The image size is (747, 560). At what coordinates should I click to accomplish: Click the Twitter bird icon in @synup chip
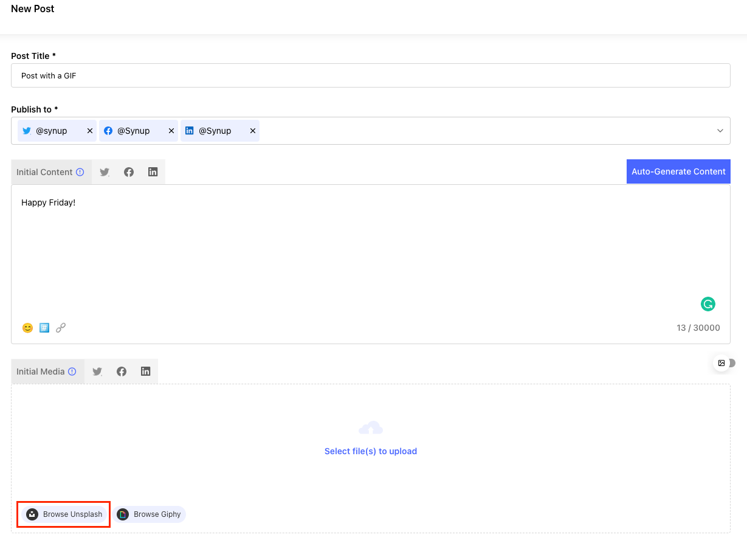[27, 131]
